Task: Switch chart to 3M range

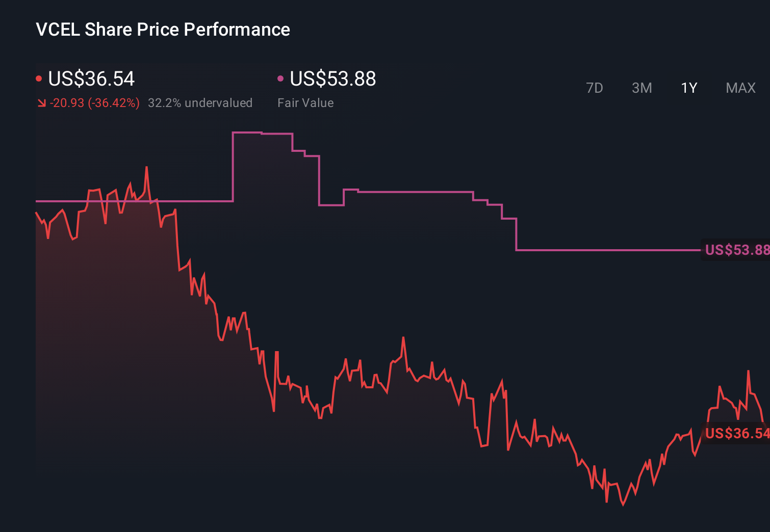Action: [641, 88]
